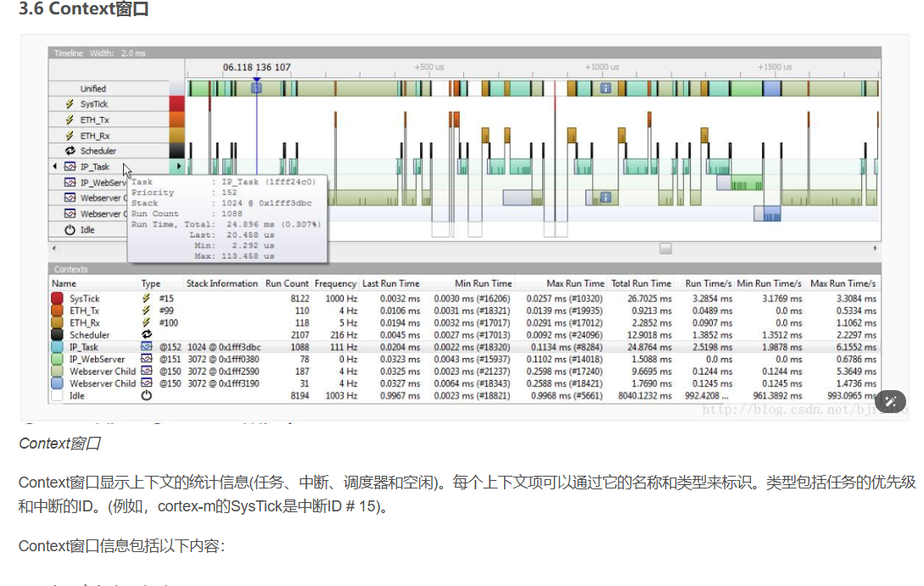Viewport: 924px width, 586px height.
Task: Click the Idle power icon in Contexts table
Action: pyautogui.click(x=147, y=396)
